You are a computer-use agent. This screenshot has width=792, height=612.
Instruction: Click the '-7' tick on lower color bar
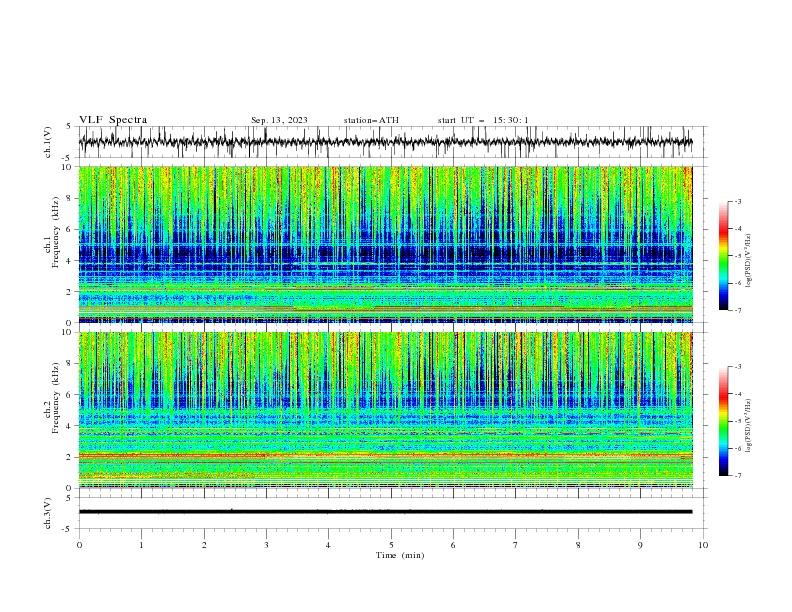click(737, 476)
